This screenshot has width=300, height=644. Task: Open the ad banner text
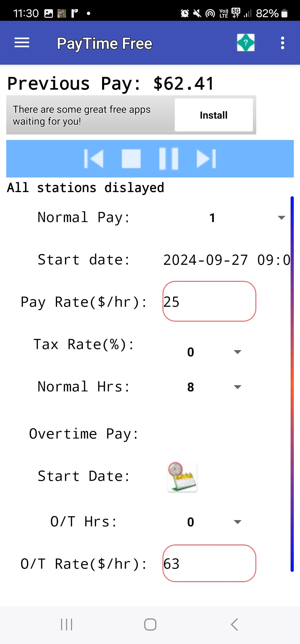tap(82, 115)
